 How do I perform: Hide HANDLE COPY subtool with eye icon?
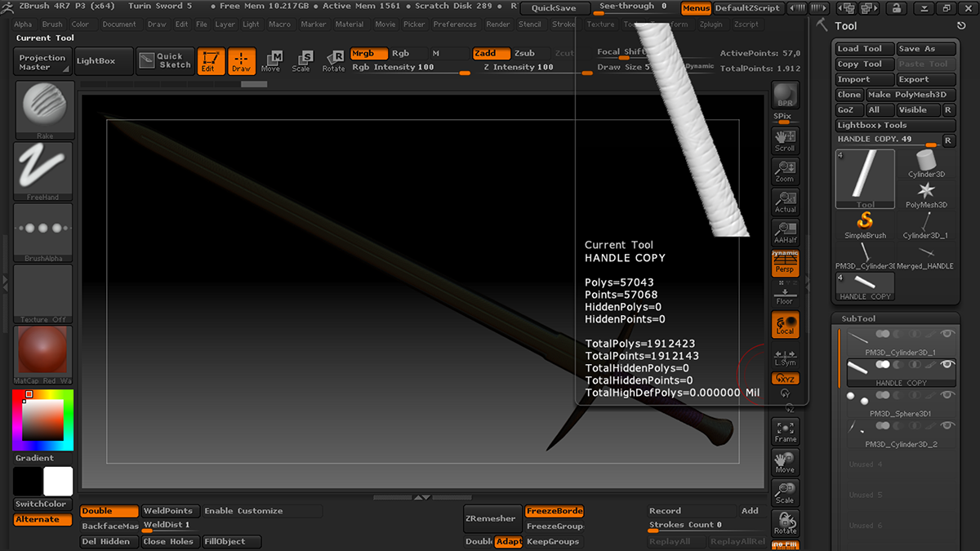947,365
